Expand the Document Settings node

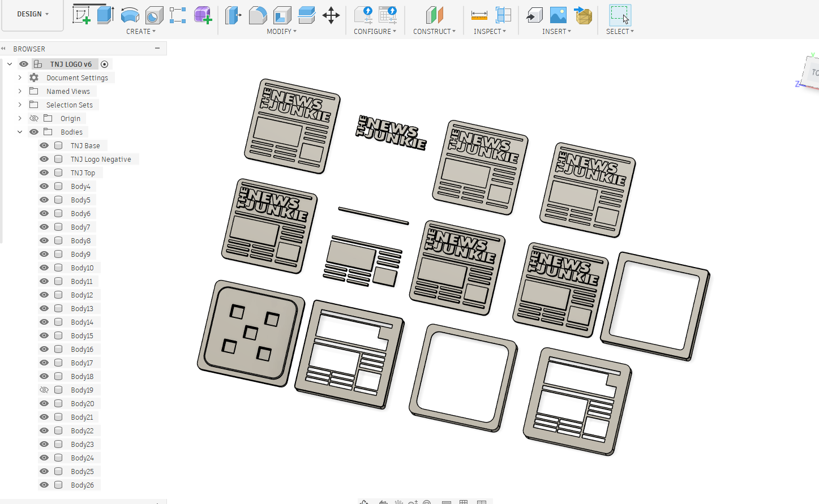tap(20, 77)
